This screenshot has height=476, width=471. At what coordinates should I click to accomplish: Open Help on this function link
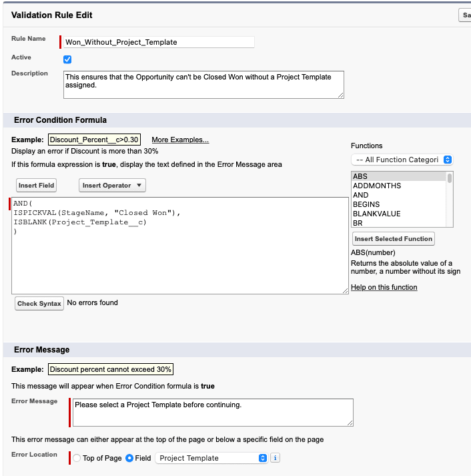pos(384,287)
